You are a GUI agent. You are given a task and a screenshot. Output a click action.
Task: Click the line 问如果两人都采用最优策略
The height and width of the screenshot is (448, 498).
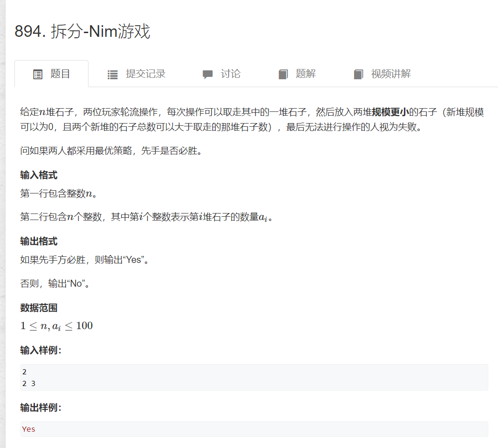pos(111,150)
